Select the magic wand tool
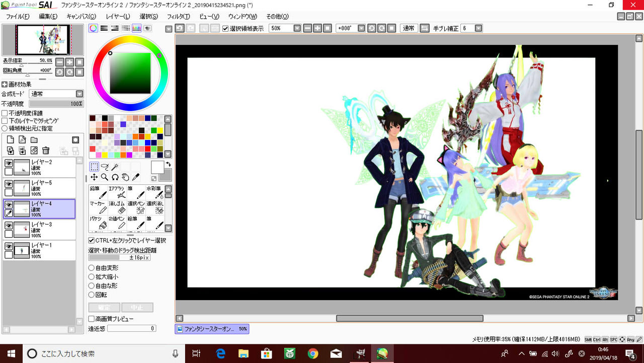The width and height of the screenshot is (644, 363). coord(115,167)
